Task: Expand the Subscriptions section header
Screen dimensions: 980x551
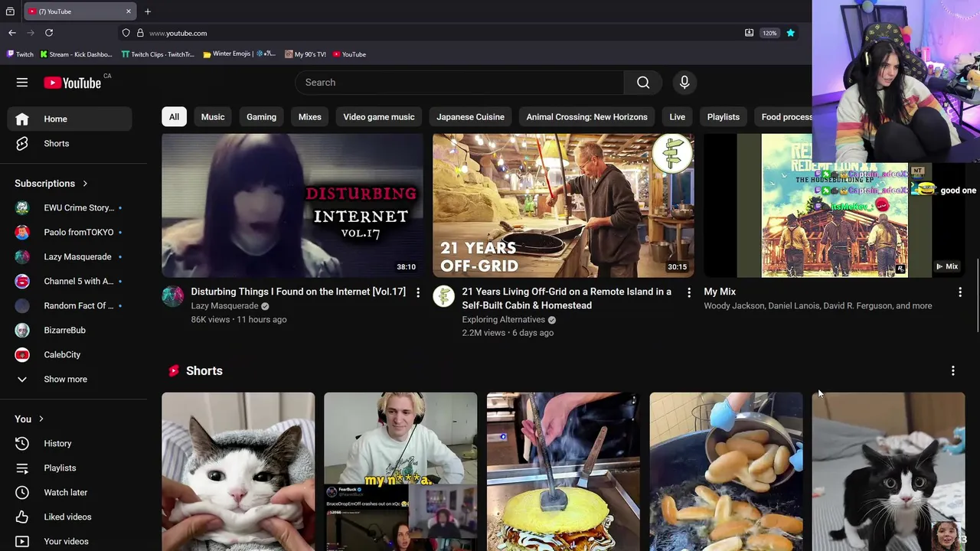Action: pyautogui.click(x=51, y=184)
